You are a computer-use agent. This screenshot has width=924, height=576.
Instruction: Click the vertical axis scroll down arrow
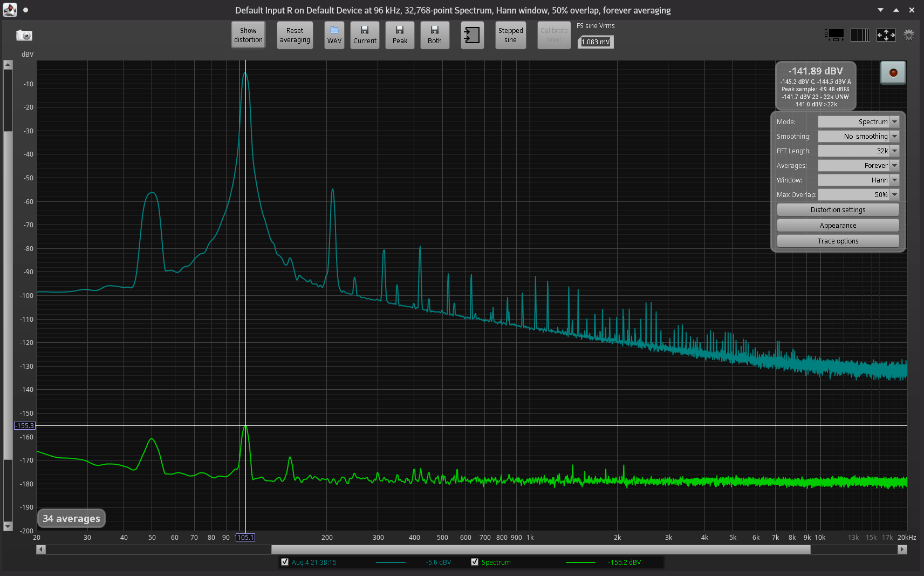[8, 526]
